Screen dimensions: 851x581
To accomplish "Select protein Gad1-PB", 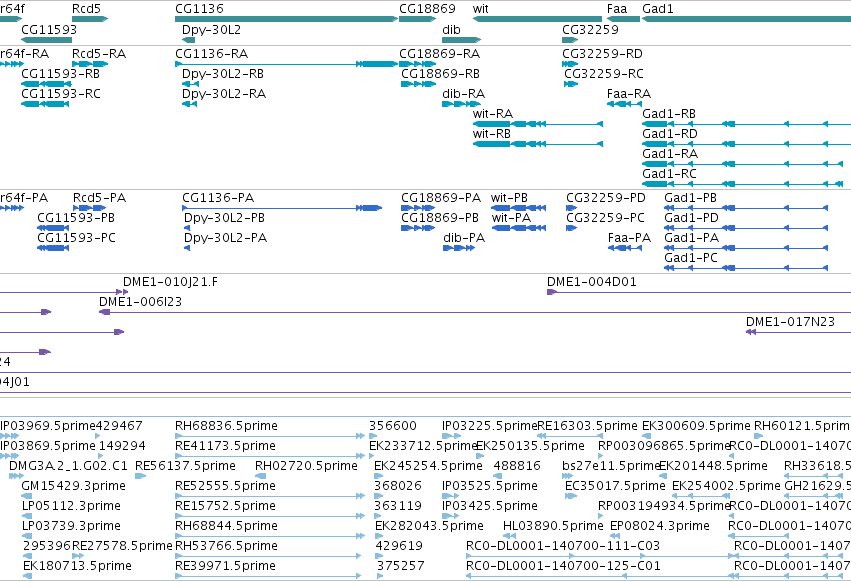I will (x=746, y=208).
